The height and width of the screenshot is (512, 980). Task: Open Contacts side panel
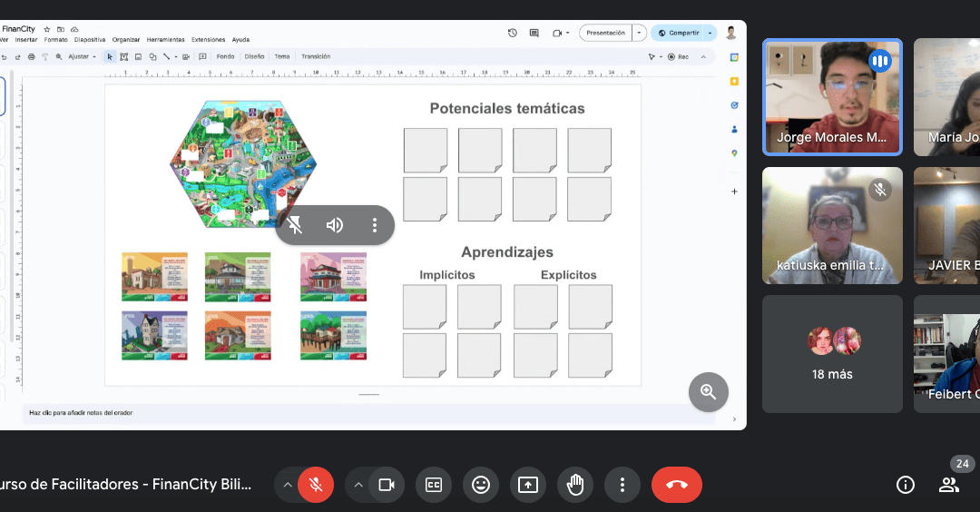pos(734,130)
